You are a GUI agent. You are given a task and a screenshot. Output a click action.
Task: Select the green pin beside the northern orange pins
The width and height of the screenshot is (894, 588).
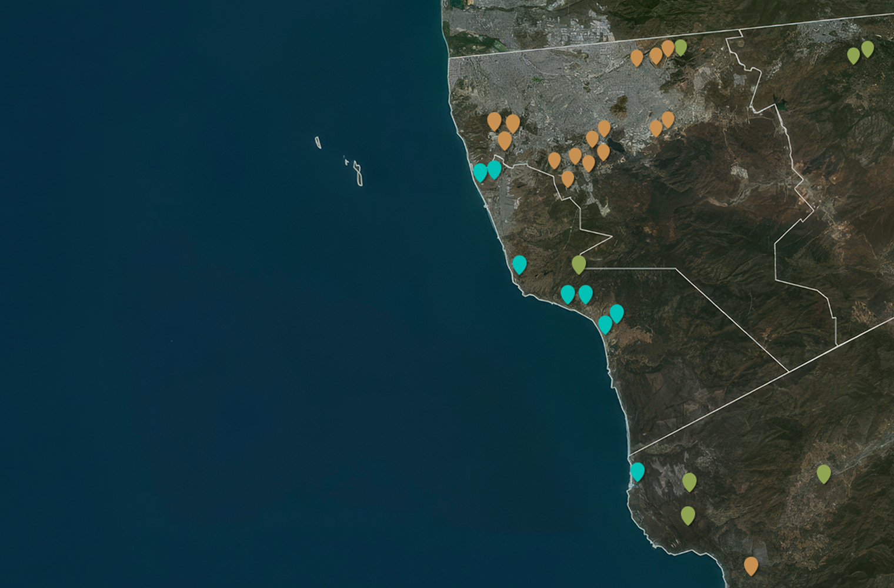(680, 47)
